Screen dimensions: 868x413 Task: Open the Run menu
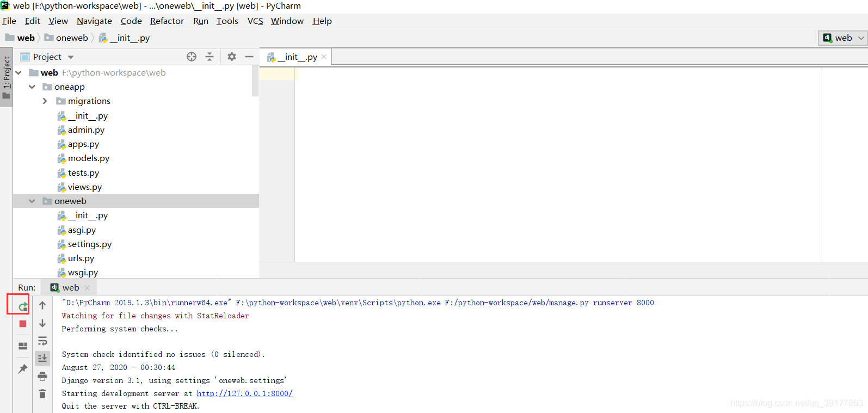(201, 21)
